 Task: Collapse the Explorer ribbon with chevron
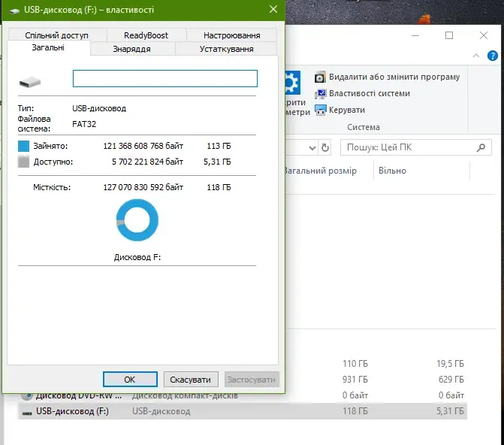pyautogui.click(x=476, y=56)
